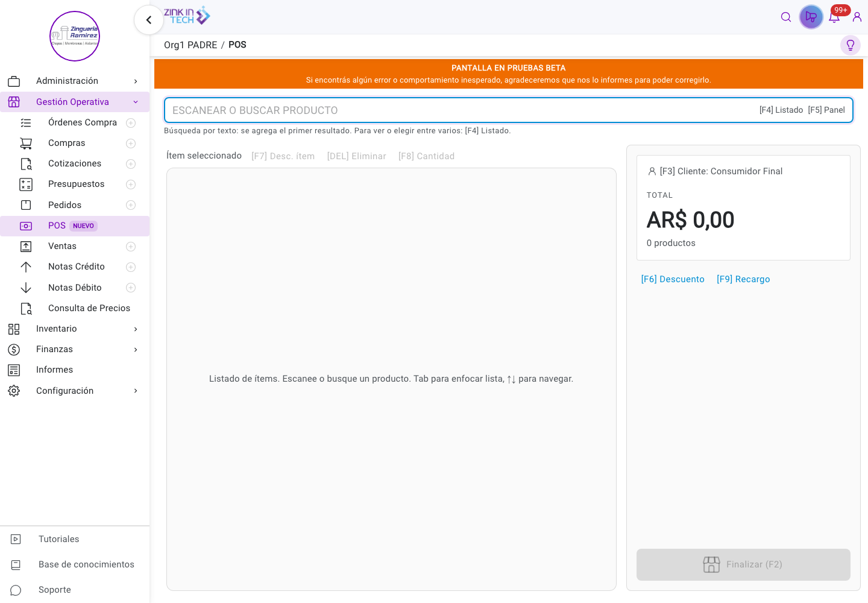
Task: Click the Finanzas dollar coin icon
Action: 14,350
